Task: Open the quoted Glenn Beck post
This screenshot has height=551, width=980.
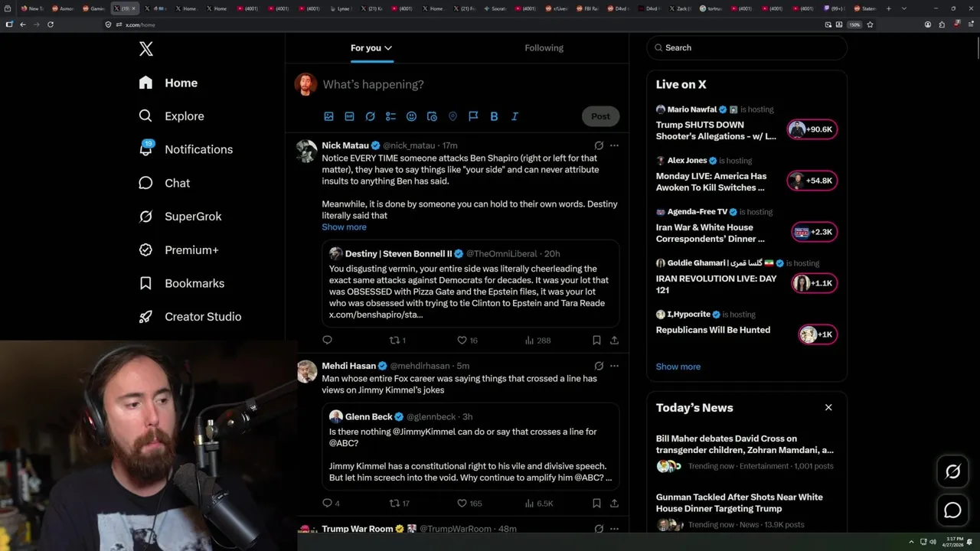Action: 470,446
